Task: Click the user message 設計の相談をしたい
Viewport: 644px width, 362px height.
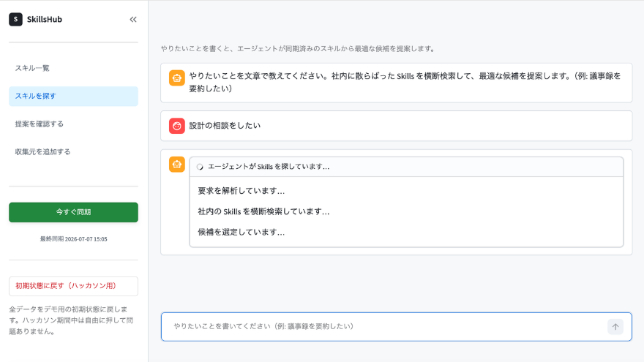Action: click(x=225, y=126)
